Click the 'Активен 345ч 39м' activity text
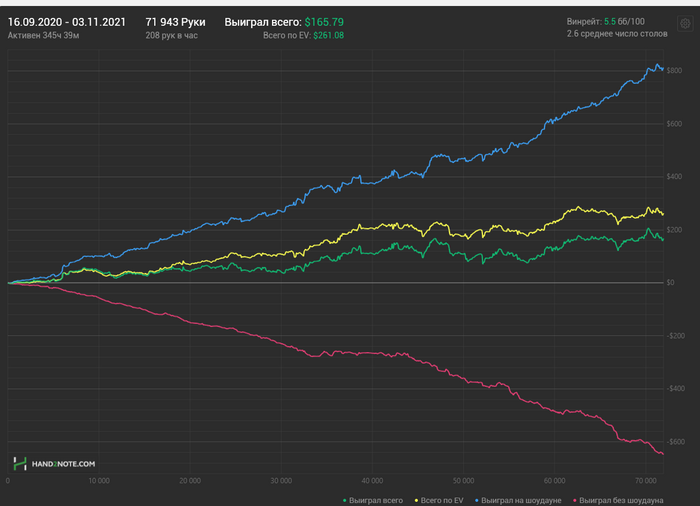The height and width of the screenshot is (506, 700). [43, 36]
